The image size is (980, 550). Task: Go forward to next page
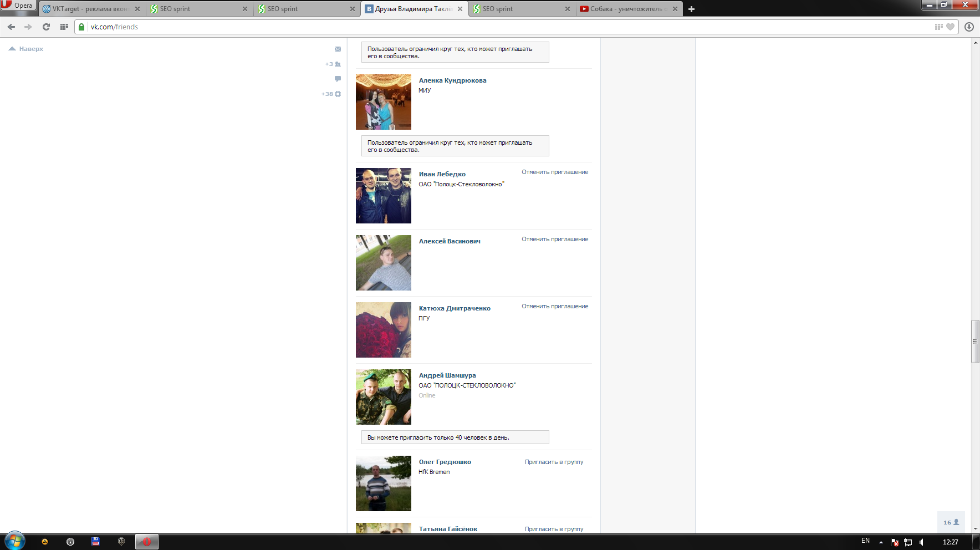[x=28, y=27]
